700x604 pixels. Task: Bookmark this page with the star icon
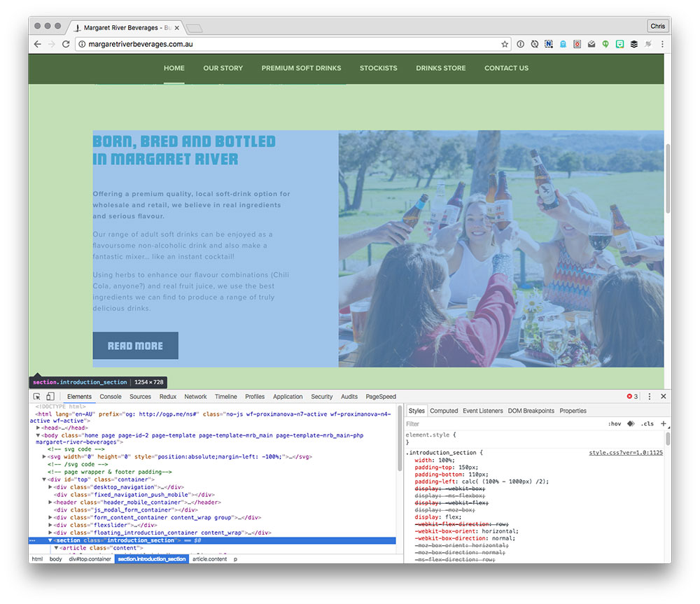click(505, 44)
